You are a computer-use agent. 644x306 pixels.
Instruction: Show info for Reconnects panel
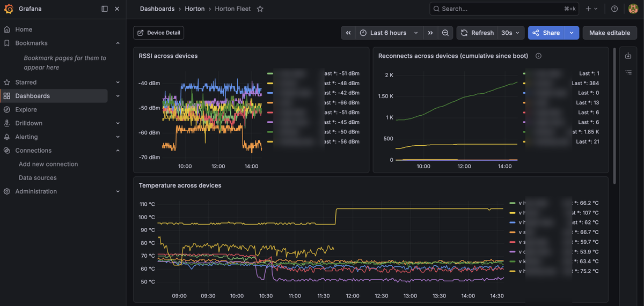538,56
